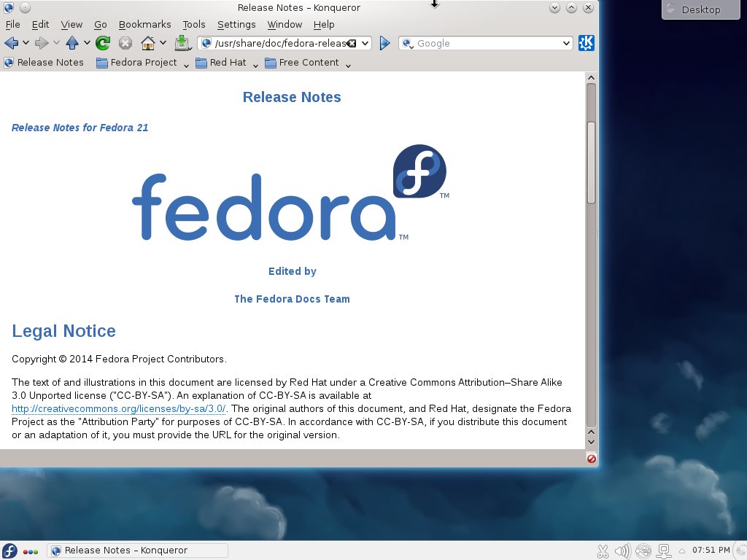747x560 pixels.
Task: Click the 07:51 PM clock
Action: 711,550
